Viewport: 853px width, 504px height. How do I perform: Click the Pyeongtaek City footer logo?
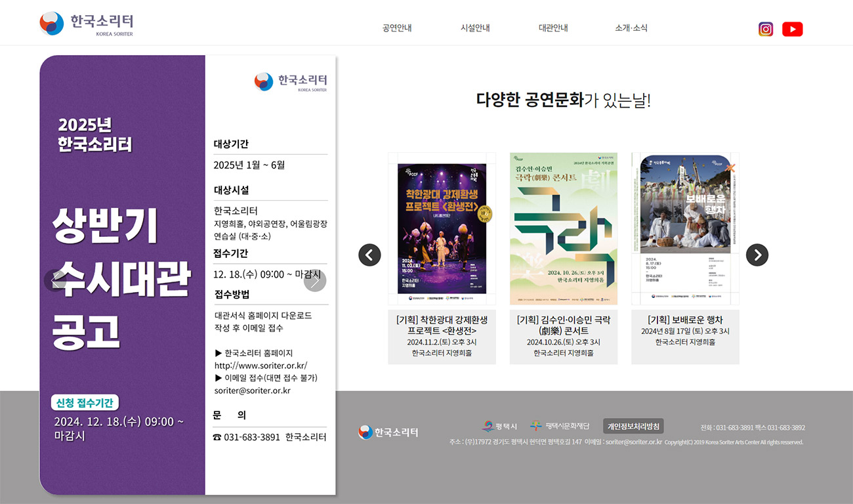[499, 426]
